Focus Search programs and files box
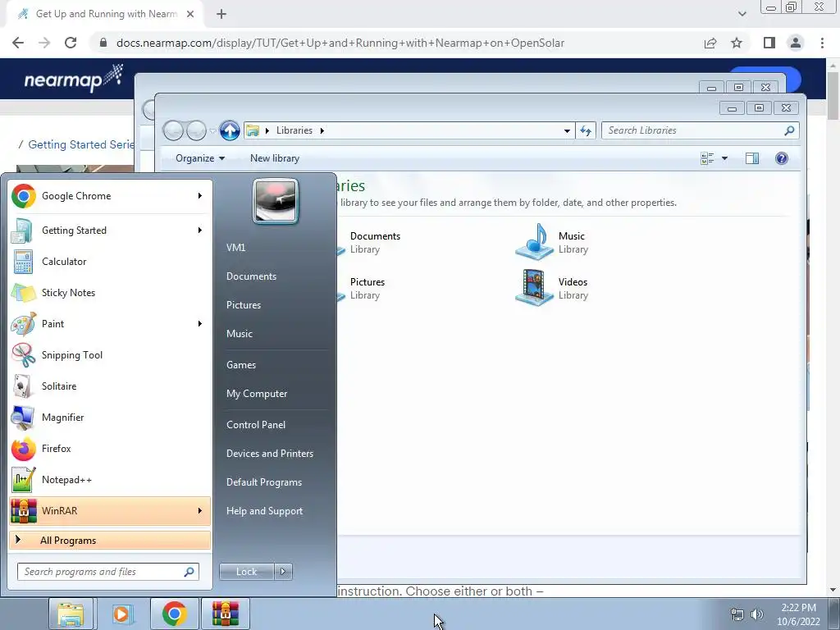Viewport: 840px width, 630px height. 108,572
